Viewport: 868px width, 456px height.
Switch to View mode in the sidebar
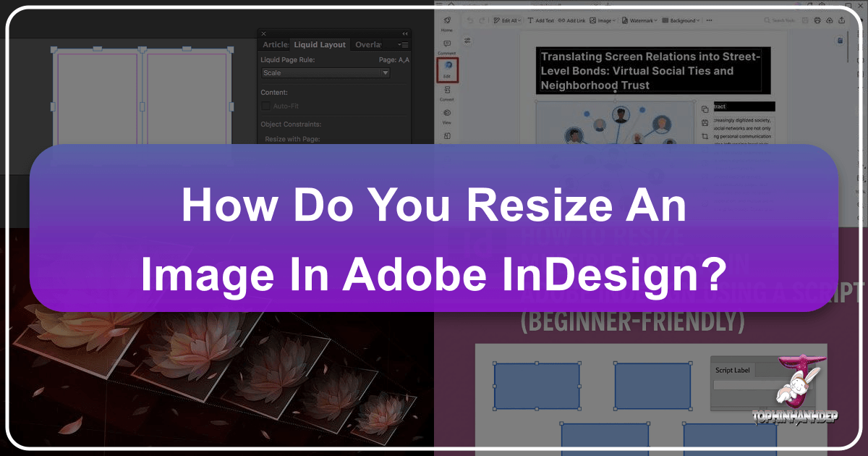(447, 113)
